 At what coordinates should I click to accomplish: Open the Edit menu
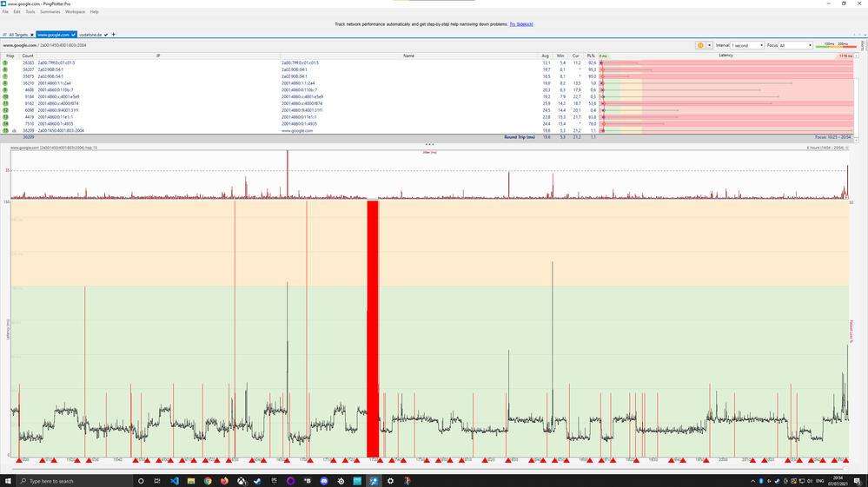pos(17,11)
